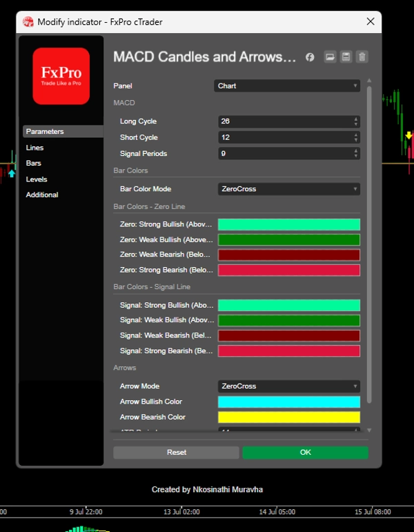Viewport: 414px width, 532px height.
Task: Click the 'MACD' section heading
Action: coord(124,103)
